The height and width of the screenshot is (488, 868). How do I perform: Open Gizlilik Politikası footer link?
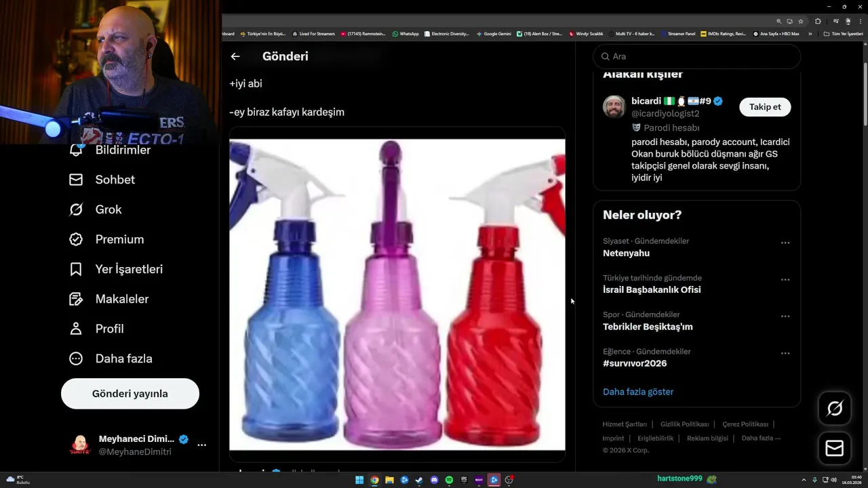[684, 424]
